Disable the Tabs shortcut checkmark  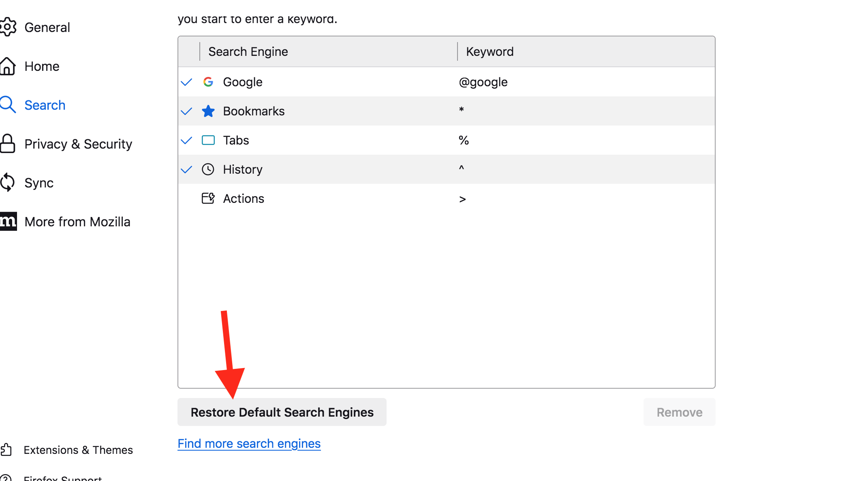186,140
